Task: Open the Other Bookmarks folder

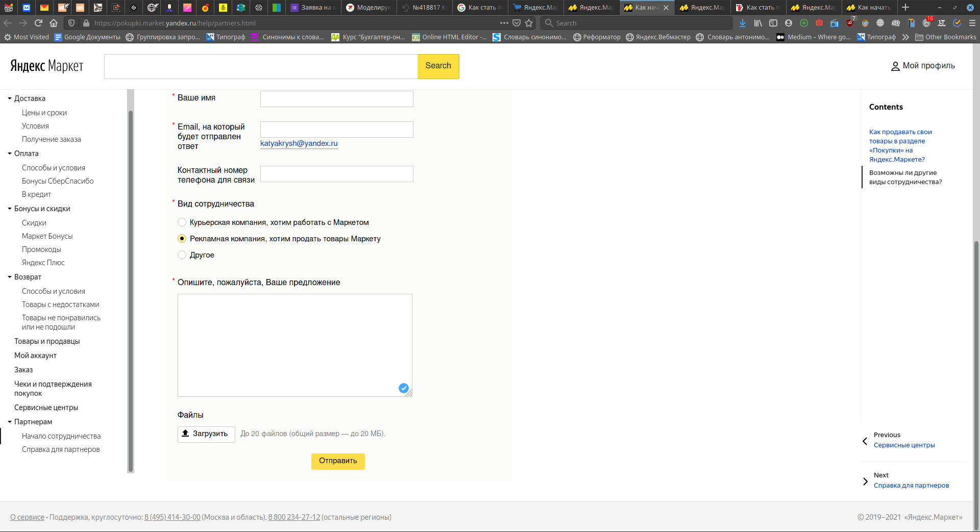Action: pyautogui.click(x=945, y=37)
